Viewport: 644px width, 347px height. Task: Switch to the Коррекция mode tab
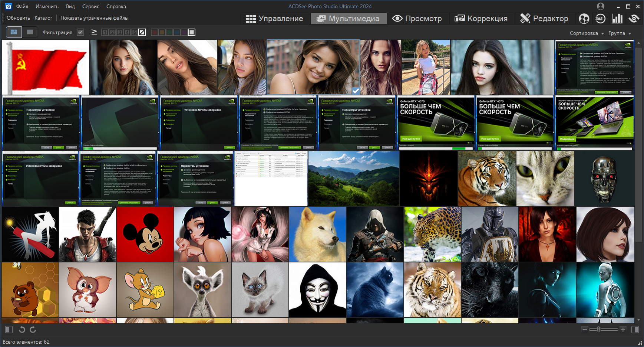pos(481,19)
